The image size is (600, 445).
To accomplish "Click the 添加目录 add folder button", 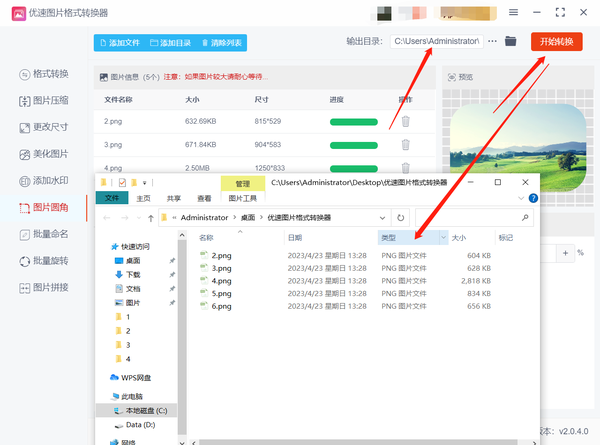I will pyautogui.click(x=170, y=43).
